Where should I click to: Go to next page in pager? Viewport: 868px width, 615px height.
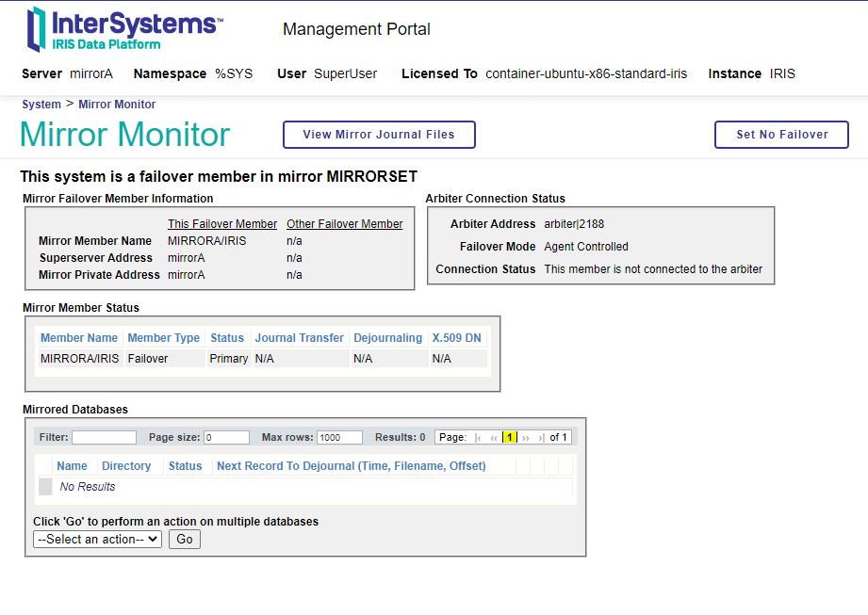(526, 438)
